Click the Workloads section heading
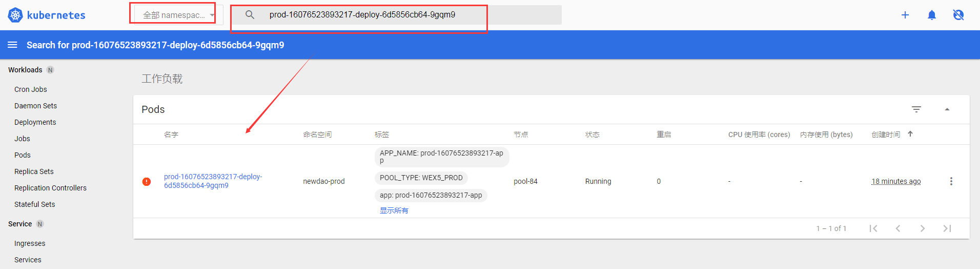Image resolution: width=980 pixels, height=269 pixels. [25, 70]
